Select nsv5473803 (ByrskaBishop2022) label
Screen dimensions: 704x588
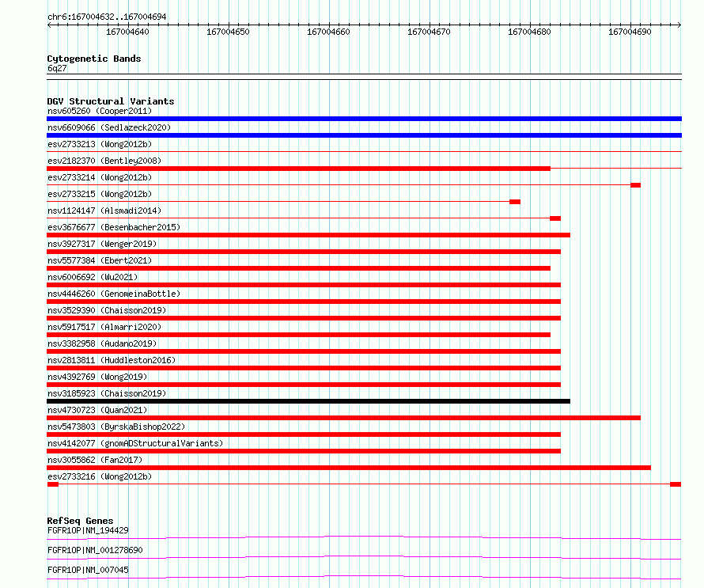(x=116, y=427)
